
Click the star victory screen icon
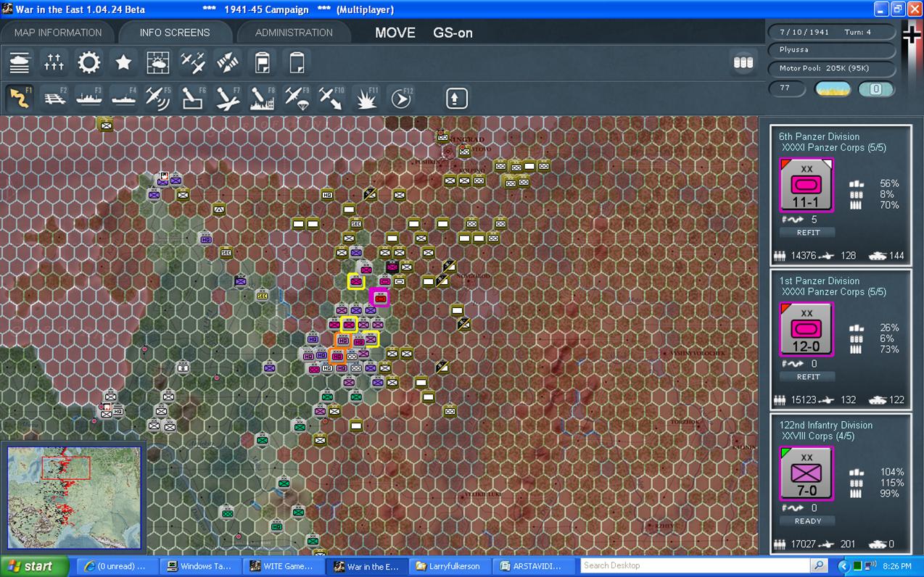pos(124,63)
